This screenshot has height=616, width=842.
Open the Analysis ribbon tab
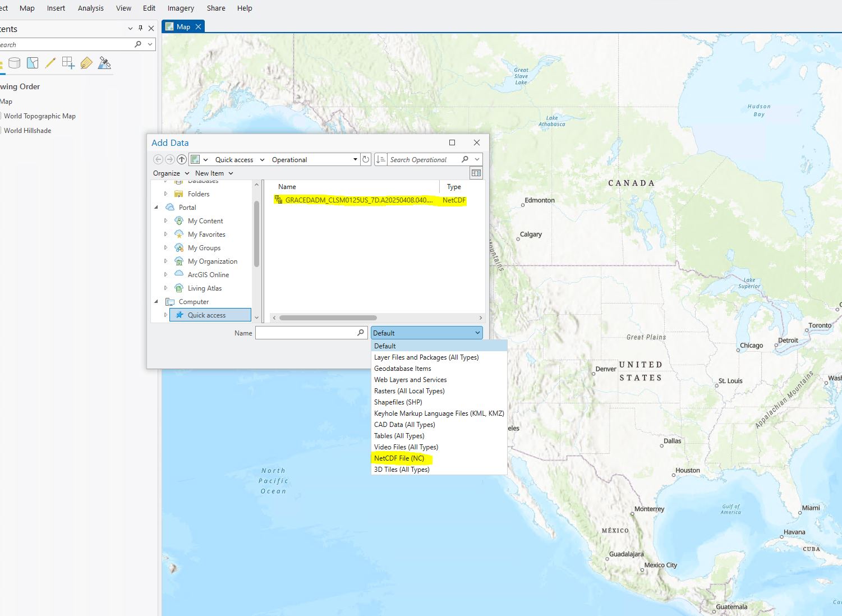(x=91, y=8)
